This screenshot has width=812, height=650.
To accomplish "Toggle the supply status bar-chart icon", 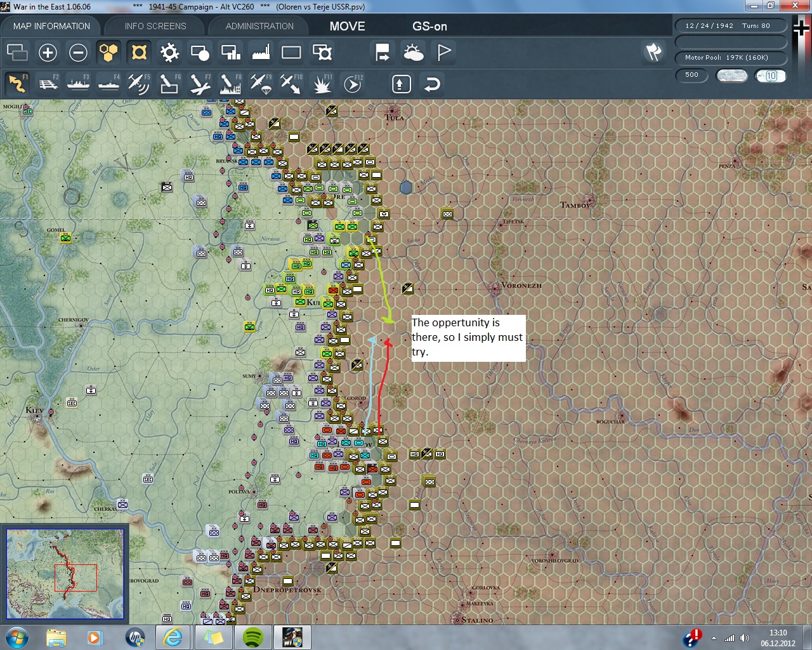I will click(230, 52).
